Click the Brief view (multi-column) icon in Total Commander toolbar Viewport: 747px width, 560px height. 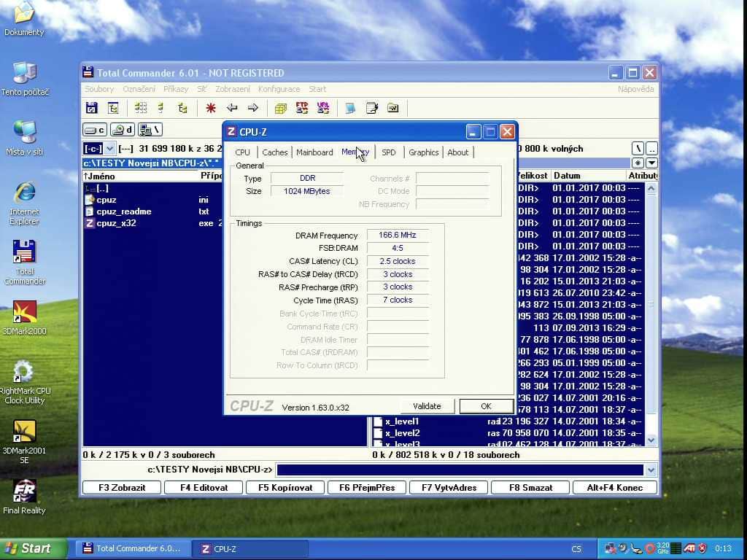point(140,108)
